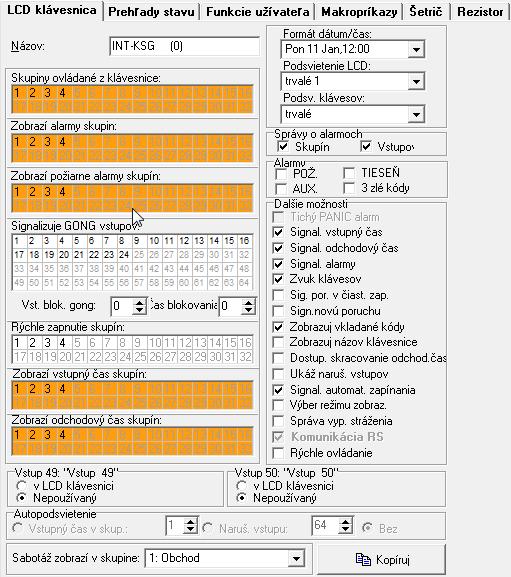
Task: Toggle group 4 in Zobrazí alarmy skupín
Action: tap(63, 142)
